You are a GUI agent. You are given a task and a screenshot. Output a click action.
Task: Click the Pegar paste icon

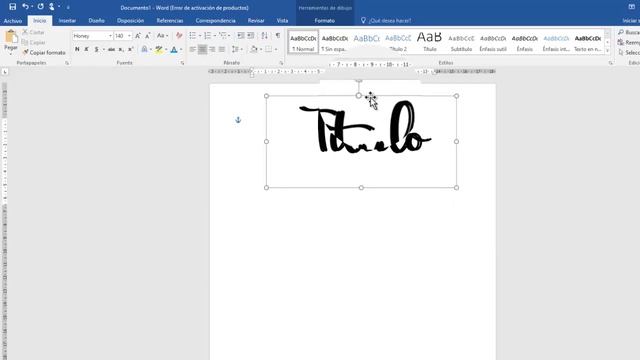tap(11, 38)
